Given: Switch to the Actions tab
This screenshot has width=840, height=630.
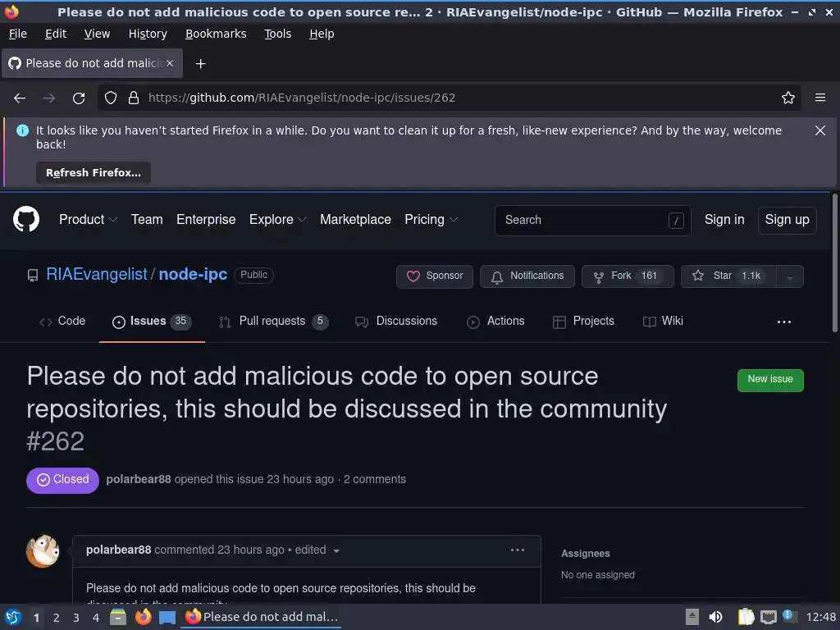Looking at the screenshot, I should (495, 322).
